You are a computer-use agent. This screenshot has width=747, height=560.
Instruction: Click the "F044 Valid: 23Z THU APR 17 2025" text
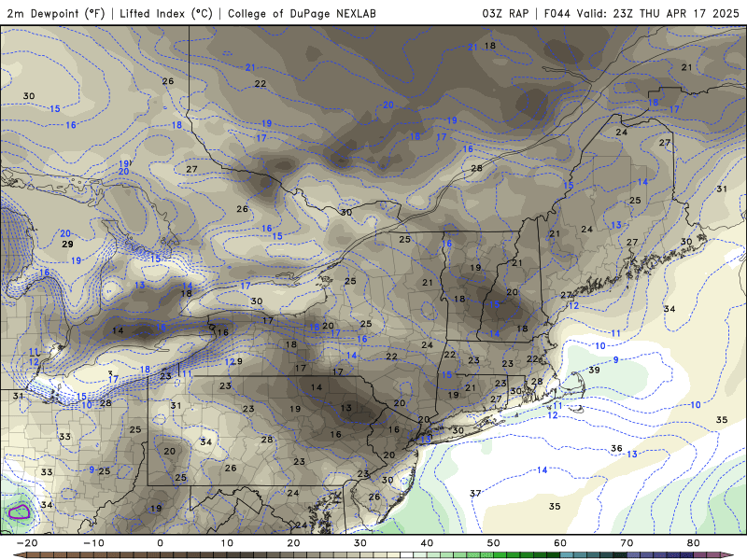click(x=641, y=13)
